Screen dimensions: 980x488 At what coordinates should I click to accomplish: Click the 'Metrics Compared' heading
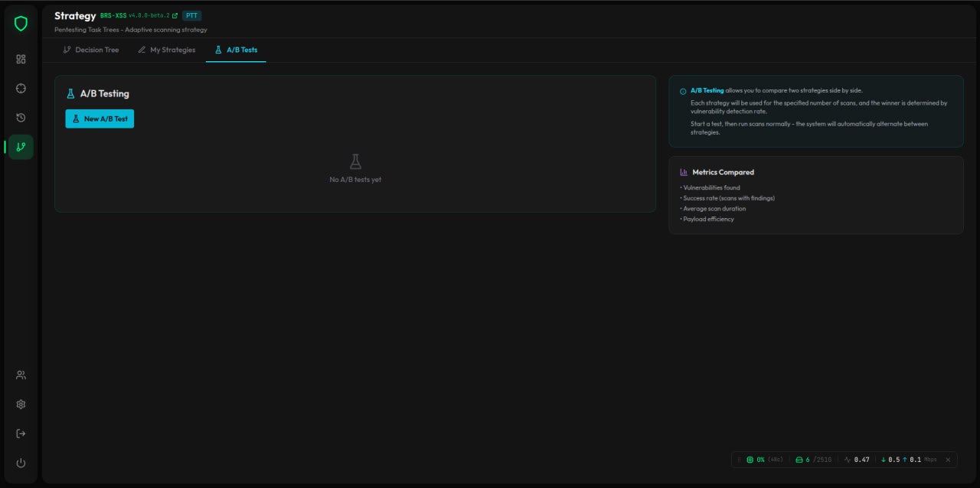coord(723,172)
